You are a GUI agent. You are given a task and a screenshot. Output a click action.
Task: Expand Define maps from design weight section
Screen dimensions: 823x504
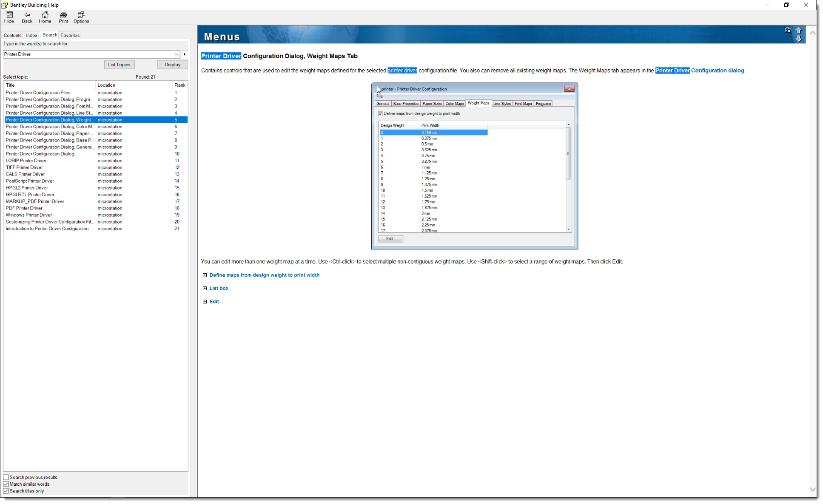pyautogui.click(x=205, y=275)
